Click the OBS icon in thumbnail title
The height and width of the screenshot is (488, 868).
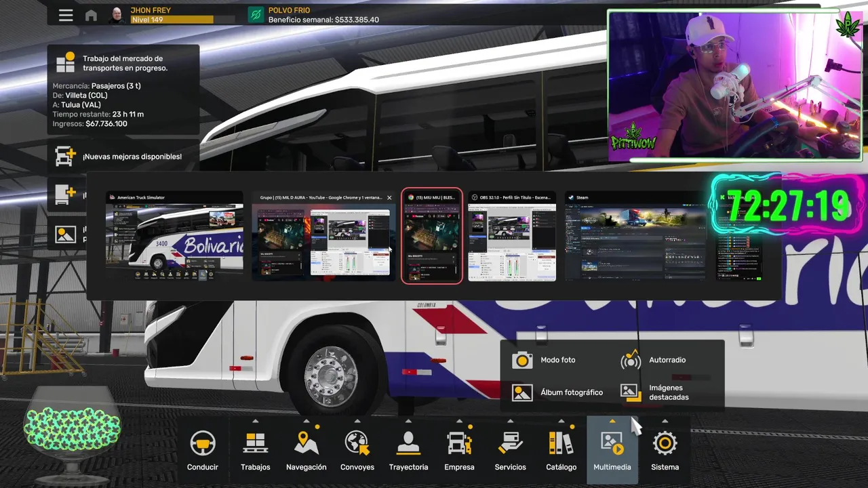475,198
